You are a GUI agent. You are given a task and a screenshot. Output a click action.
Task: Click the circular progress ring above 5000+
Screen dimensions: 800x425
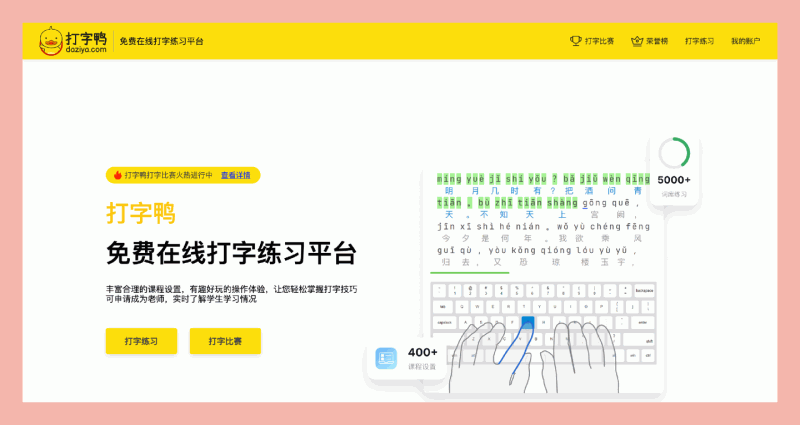point(674,153)
